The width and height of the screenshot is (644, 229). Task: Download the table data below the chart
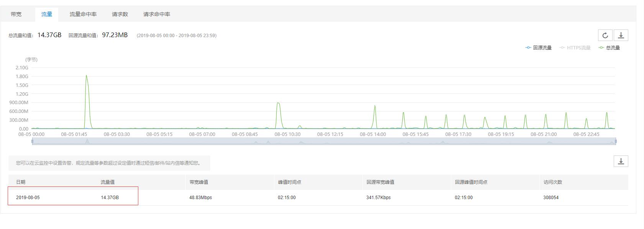pos(621,161)
